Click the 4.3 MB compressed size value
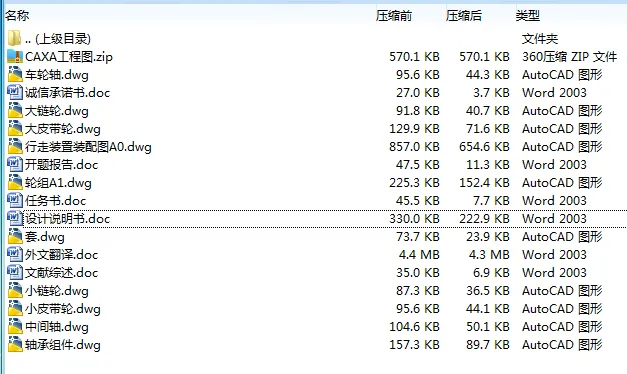The width and height of the screenshot is (627, 374). coord(489,255)
